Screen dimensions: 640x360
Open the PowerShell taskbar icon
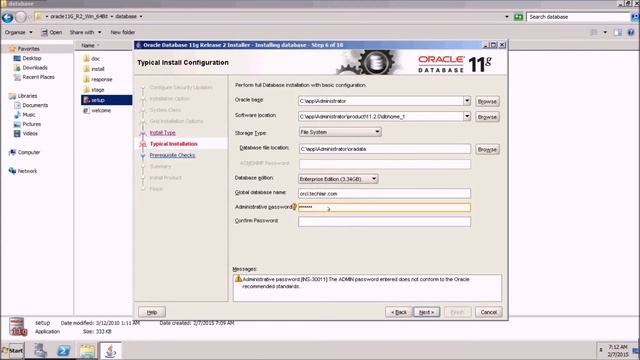pos(63,350)
